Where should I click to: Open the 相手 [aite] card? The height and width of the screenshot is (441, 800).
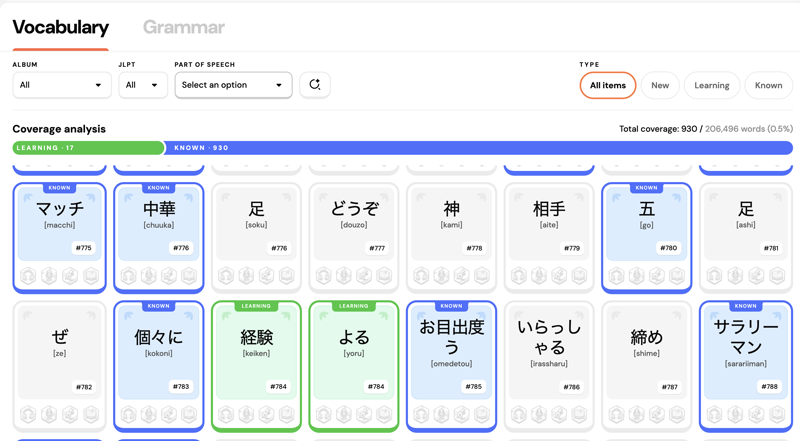549,238
